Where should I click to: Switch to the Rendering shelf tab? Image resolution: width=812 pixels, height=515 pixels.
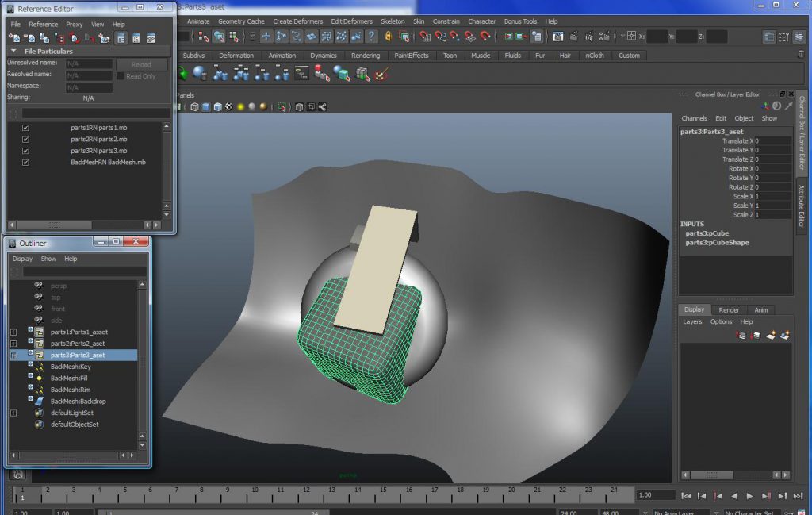point(365,56)
